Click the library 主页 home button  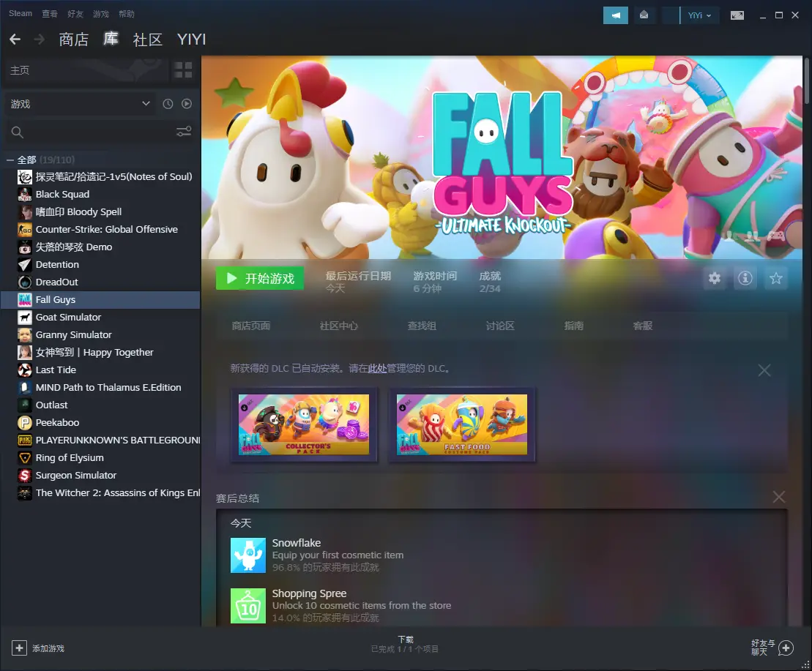[86, 70]
